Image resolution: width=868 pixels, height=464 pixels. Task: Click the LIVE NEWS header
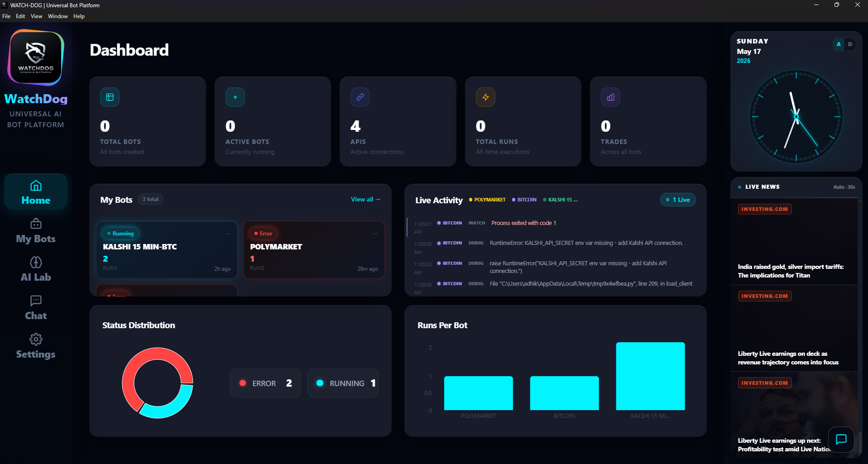[x=762, y=187]
